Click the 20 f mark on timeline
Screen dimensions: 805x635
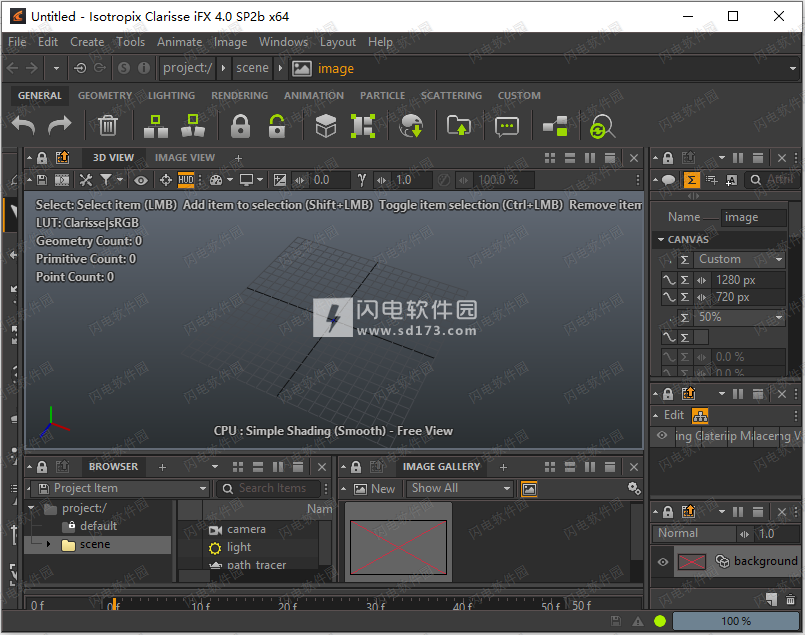[288, 606]
